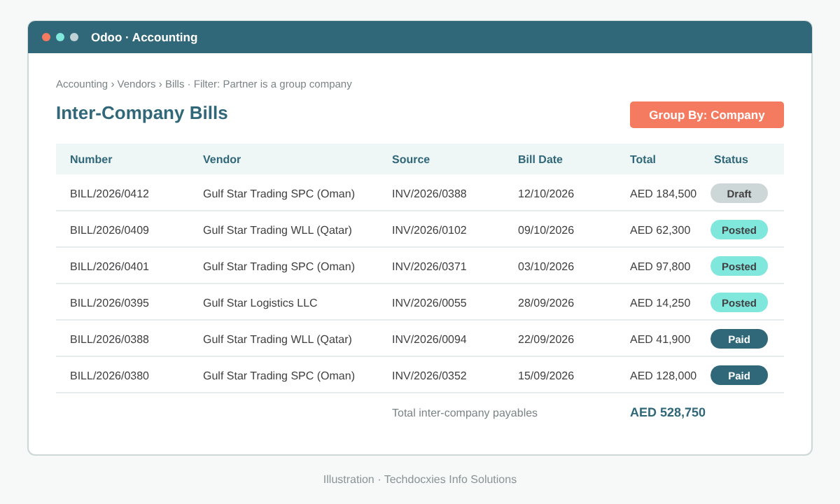The image size is (840, 504).
Task: Click vendor Gulf Star Logistics LLC
Action: pos(260,303)
